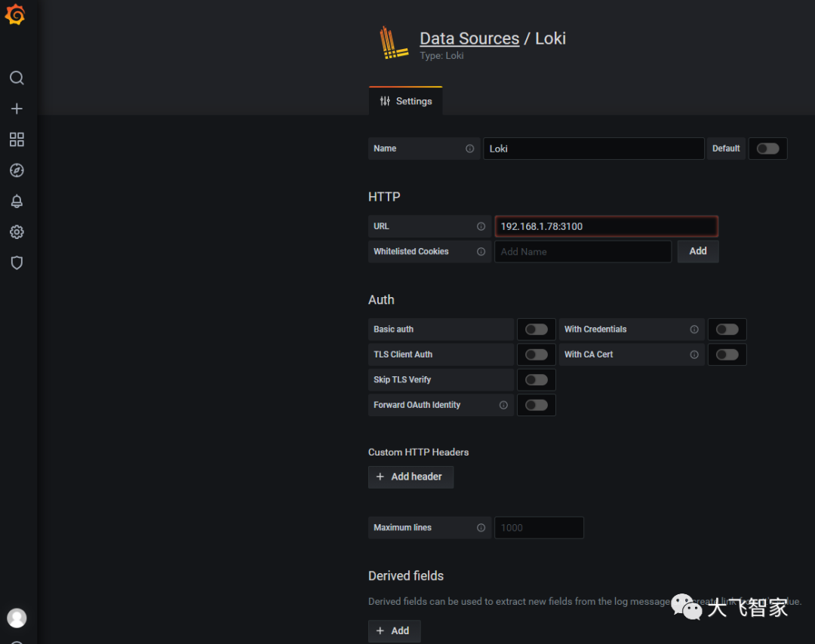This screenshot has height=644, width=815.
Task: Click info icon next to Whitelisted Cookies
Action: click(481, 251)
